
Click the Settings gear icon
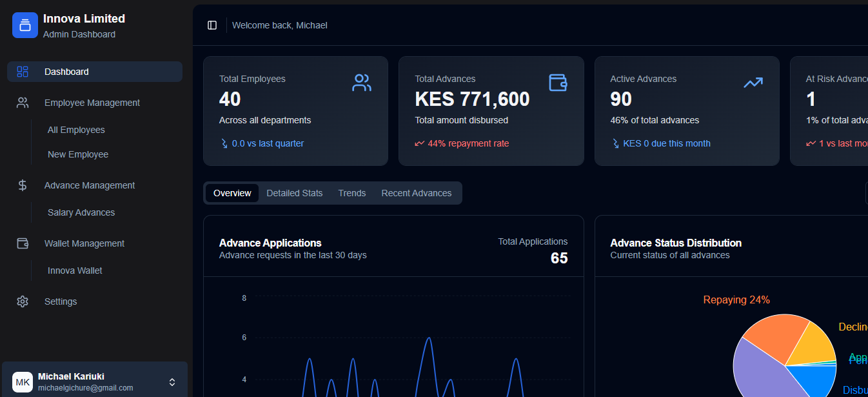23,301
